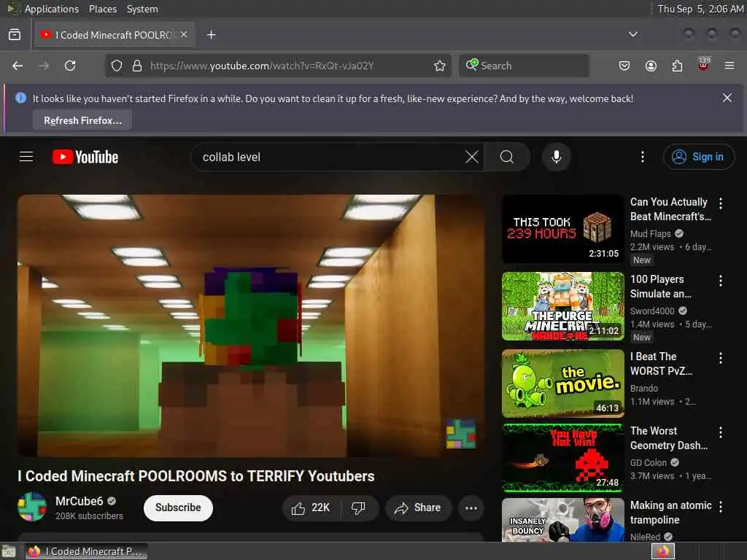Subscribe to MrCube6 channel
This screenshot has height=560, width=747.
point(178,507)
